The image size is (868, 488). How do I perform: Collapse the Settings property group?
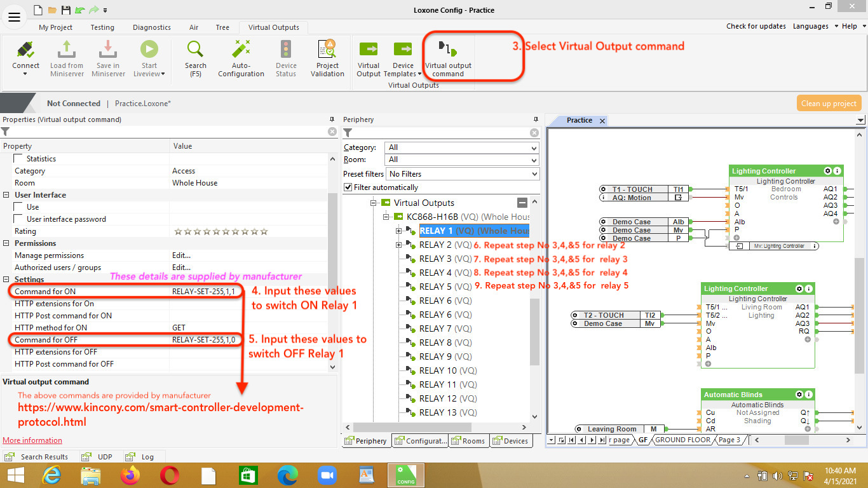(x=6, y=280)
